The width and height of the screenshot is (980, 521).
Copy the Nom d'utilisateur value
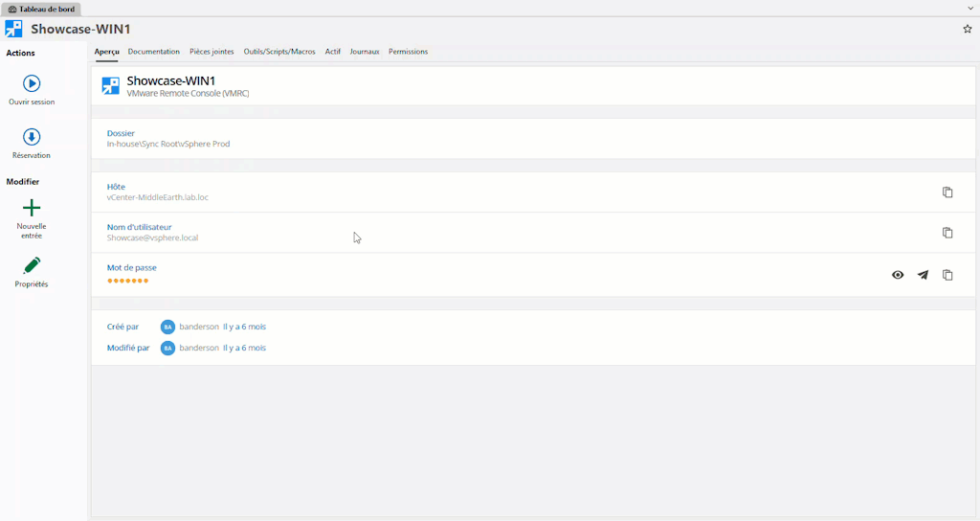click(947, 233)
